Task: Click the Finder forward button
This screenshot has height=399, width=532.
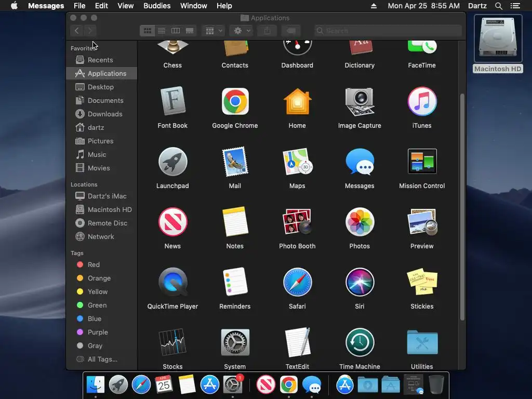Action: pyautogui.click(x=90, y=31)
